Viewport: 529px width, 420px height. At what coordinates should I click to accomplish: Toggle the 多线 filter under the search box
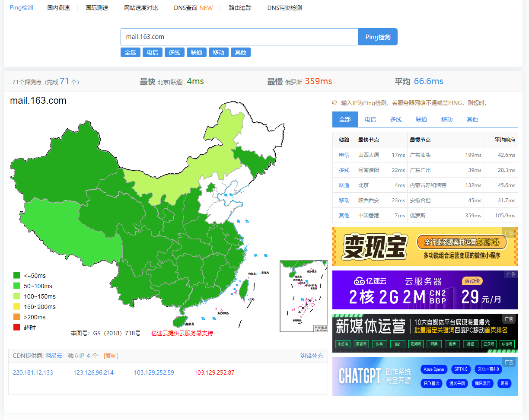(174, 52)
